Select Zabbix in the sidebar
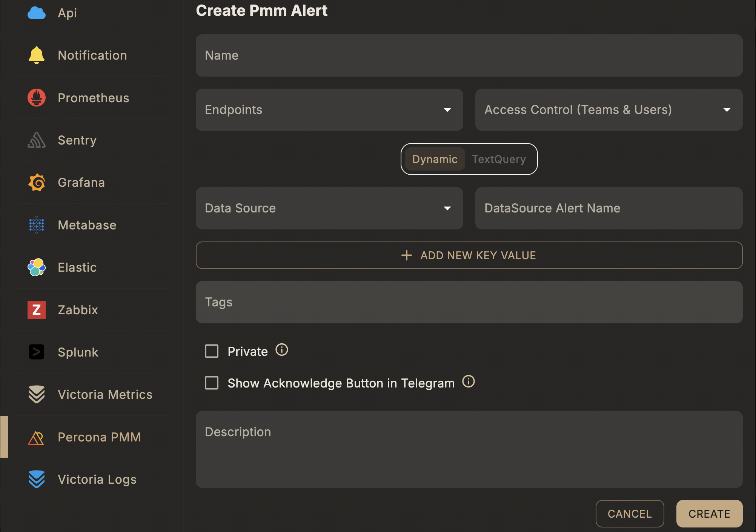The width and height of the screenshot is (756, 532). tap(92, 310)
